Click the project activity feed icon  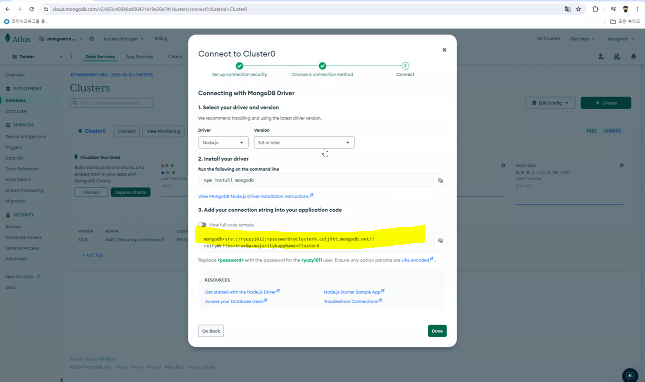coord(617,57)
